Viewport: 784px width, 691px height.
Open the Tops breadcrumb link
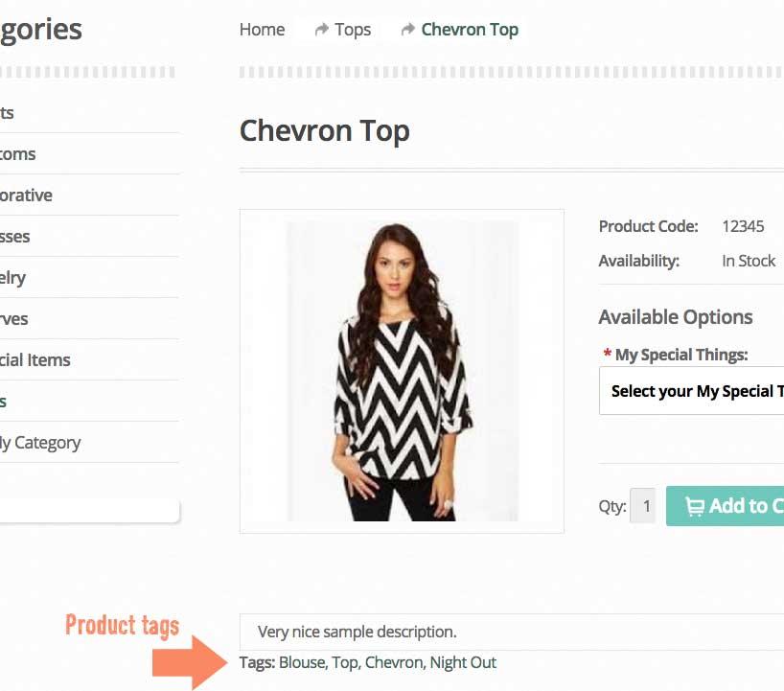353,30
